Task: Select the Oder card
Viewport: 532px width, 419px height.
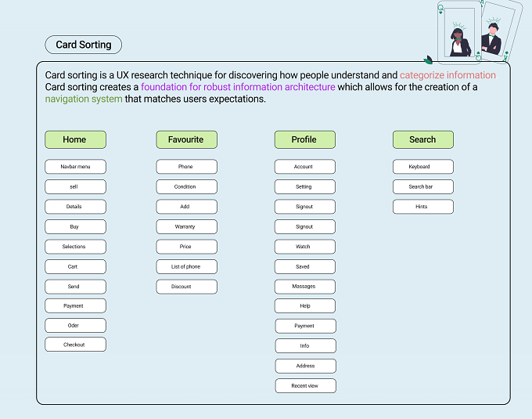Action: click(75, 325)
